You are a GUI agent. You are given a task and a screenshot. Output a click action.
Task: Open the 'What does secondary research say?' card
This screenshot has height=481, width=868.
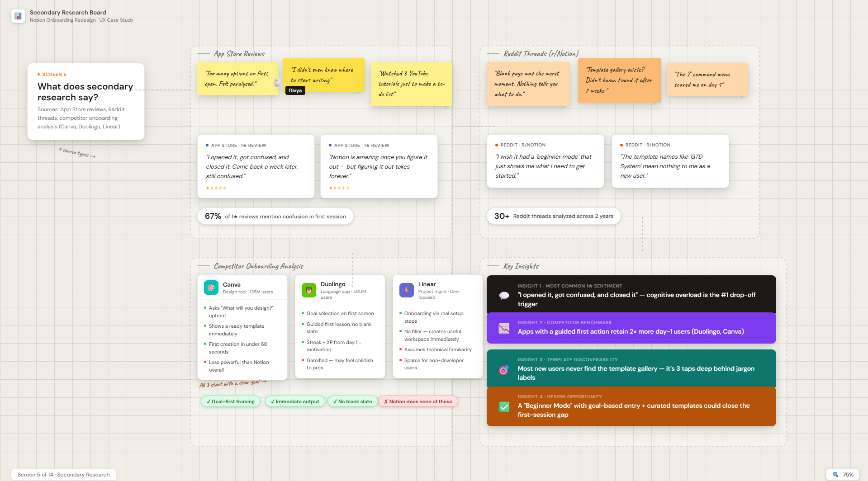point(86,101)
